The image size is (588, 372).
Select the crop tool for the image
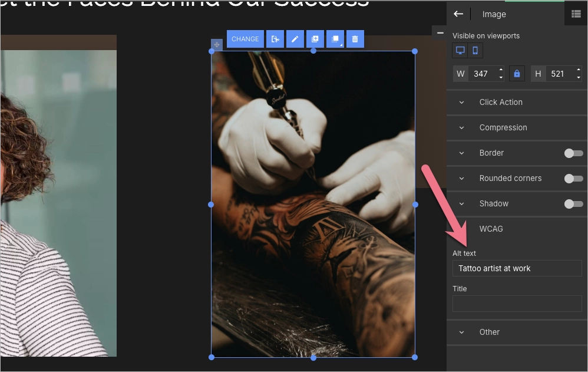pyautogui.click(x=275, y=38)
